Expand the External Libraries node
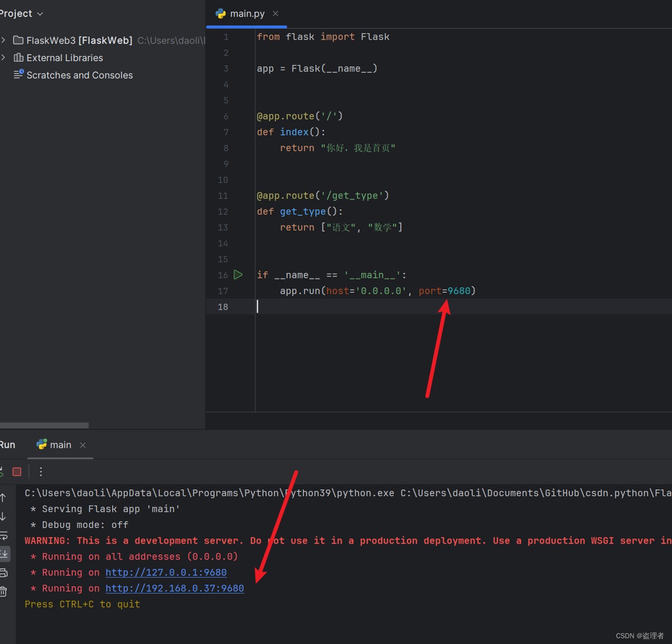Image resolution: width=672 pixels, height=644 pixels. click(x=3, y=58)
